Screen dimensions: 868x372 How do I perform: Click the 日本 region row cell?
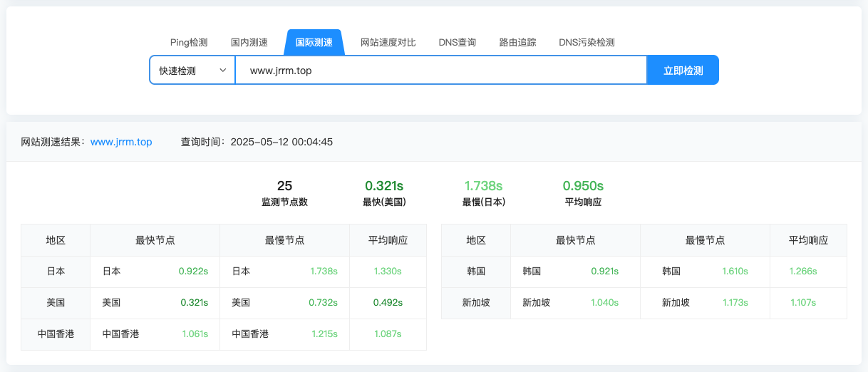pos(56,272)
